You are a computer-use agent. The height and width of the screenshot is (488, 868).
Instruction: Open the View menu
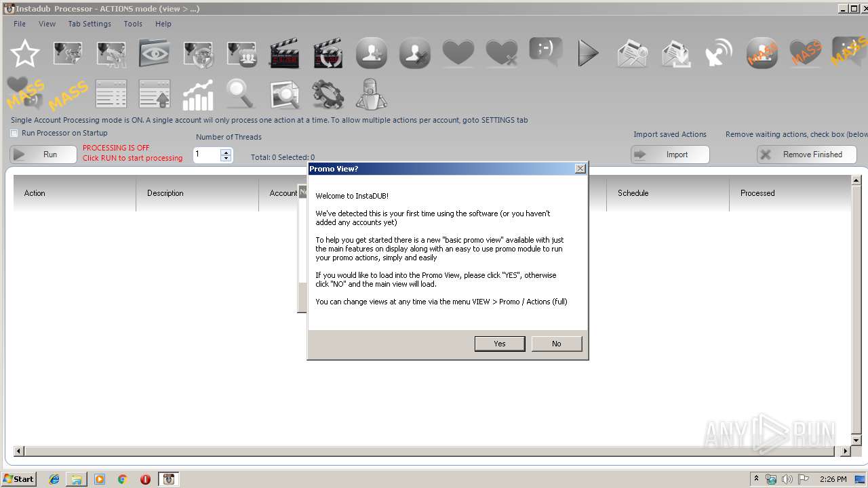pos(47,24)
